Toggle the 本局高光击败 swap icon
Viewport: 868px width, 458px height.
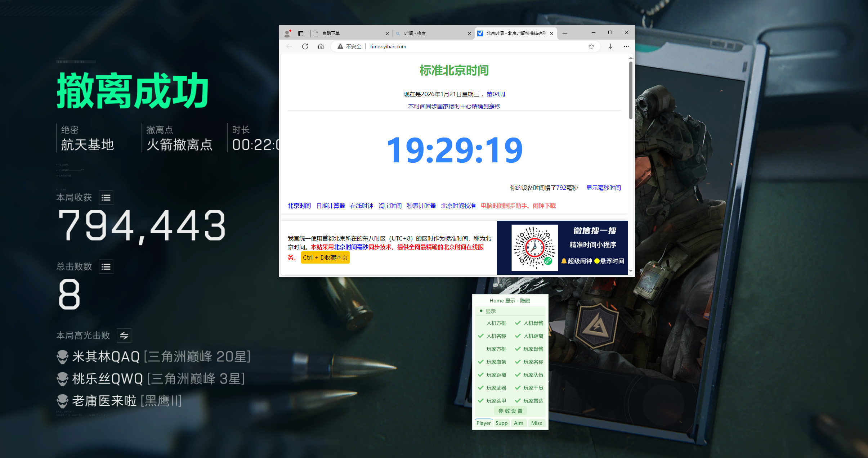pos(124,336)
